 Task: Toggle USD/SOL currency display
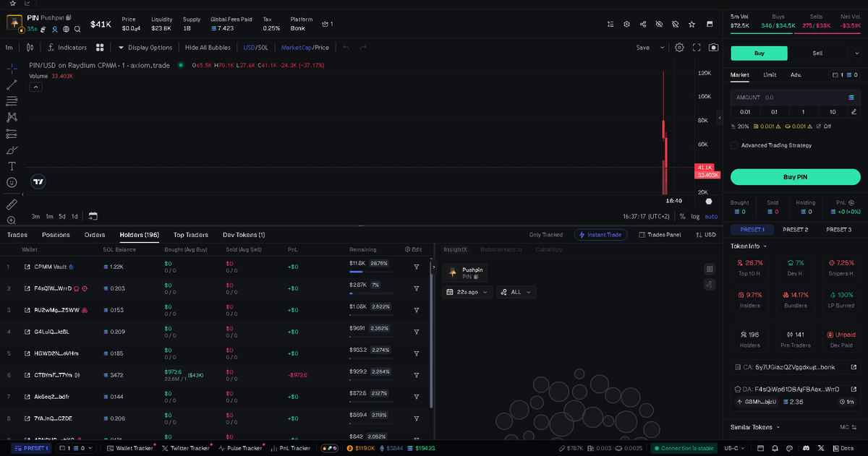[x=255, y=48]
